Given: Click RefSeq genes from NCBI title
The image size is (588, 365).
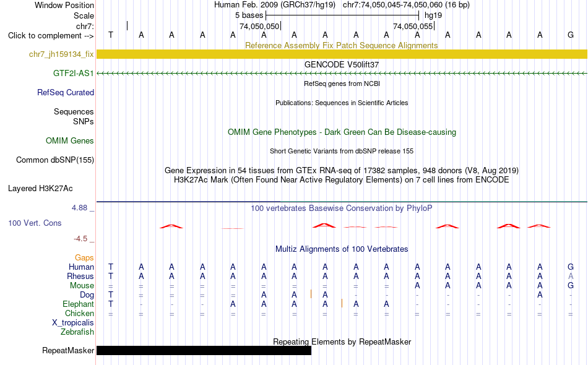Looking at the screenshot, I should (x=342, y=84).
